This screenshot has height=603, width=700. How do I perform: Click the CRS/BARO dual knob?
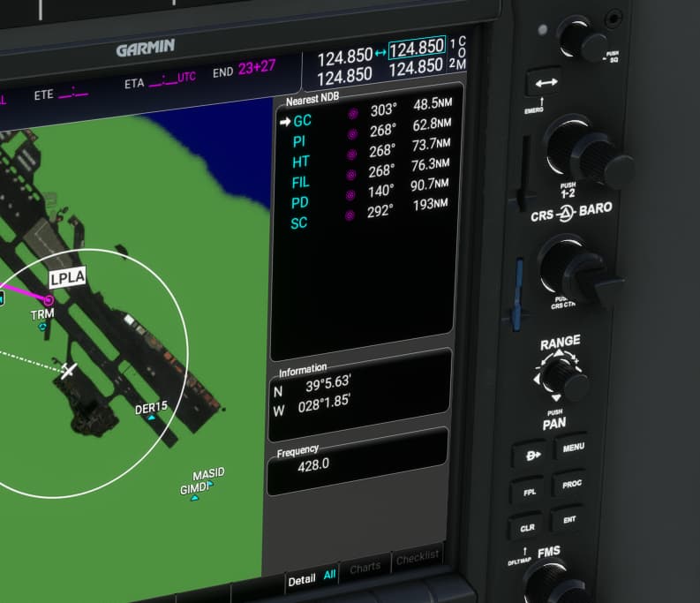(x=576, y=270)
